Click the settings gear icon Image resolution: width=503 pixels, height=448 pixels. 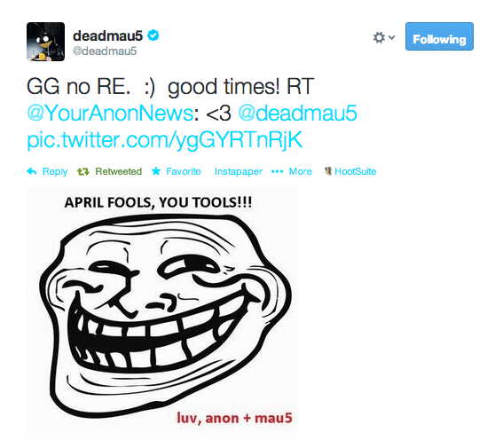pyautogui.click(x=379, y=37)
